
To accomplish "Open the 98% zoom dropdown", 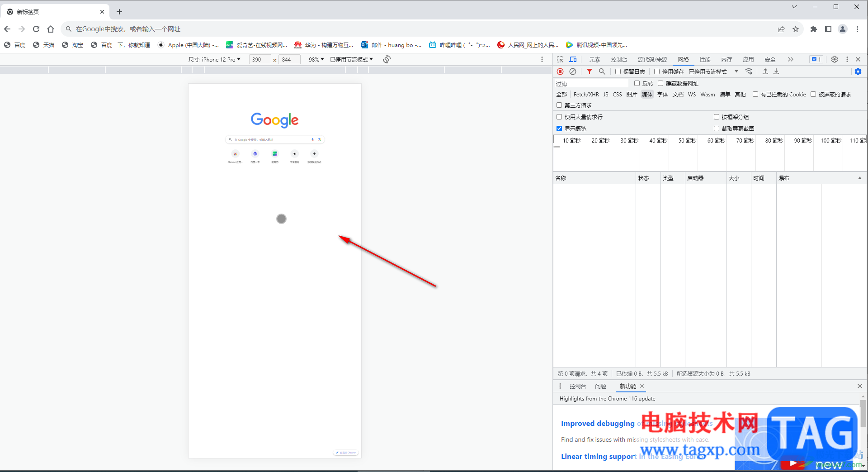I will pos(316,59).
